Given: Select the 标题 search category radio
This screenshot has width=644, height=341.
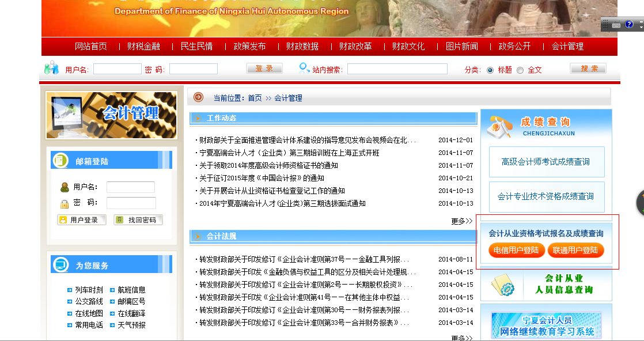Looking at the screenshot, I should (x=490, y=70).
